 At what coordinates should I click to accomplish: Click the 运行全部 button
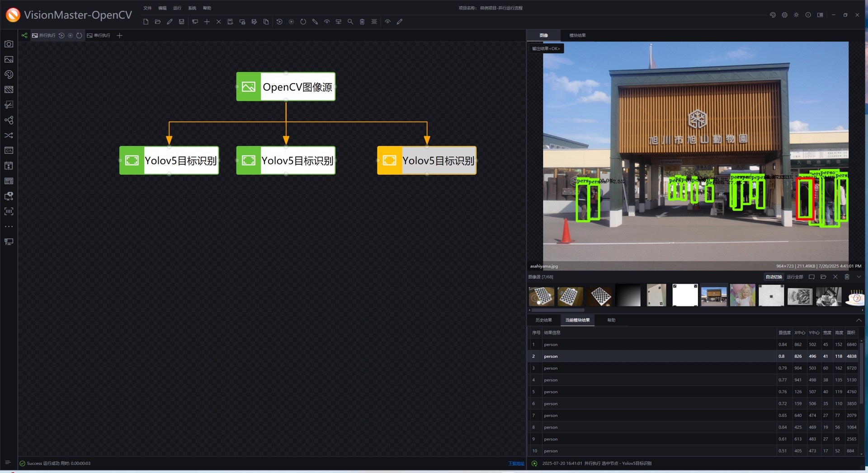coord(795,277)
